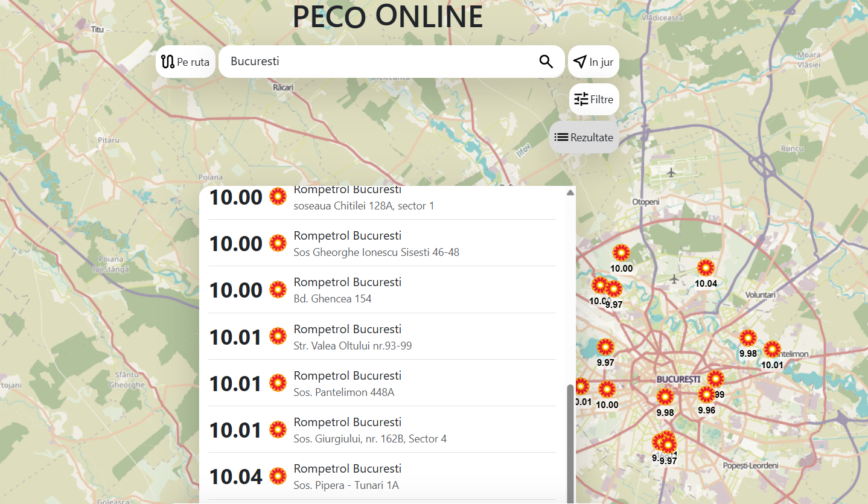Click Rompetrol logo in Bd. Ghencea 154 row
This screenshot has width=868, height=504.
pos(278,290)
